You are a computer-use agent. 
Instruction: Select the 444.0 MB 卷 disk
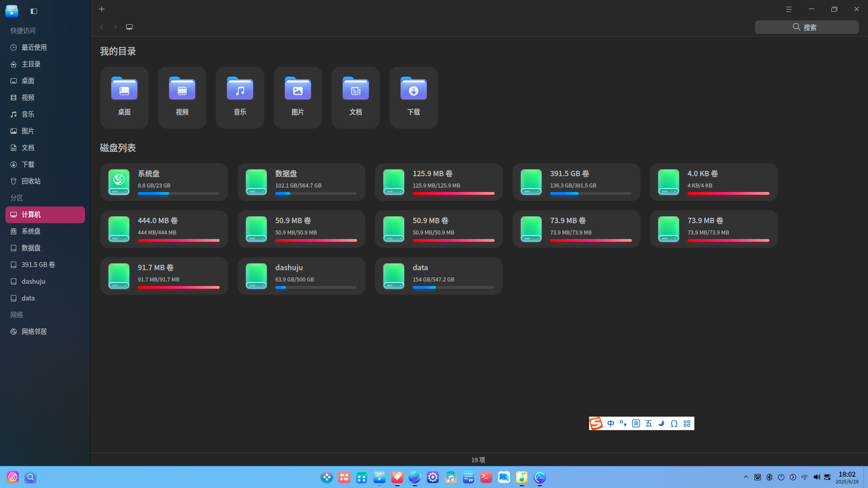pos(164,229)
